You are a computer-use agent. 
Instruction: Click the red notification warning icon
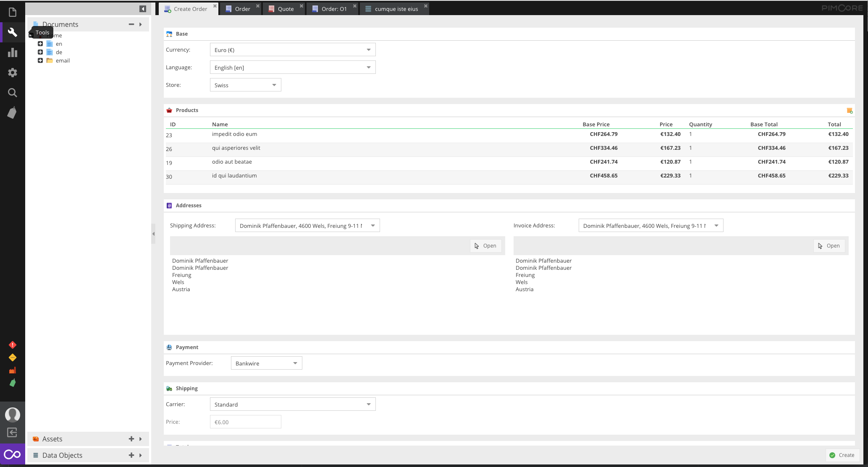coord(12,345)
